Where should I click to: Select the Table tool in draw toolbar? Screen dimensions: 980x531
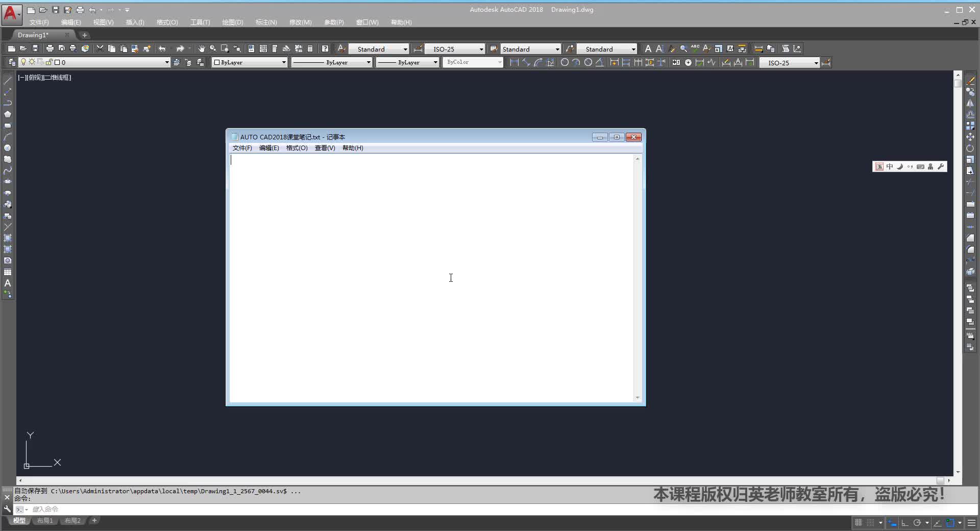pyautogui.click(x=8, y=272)
